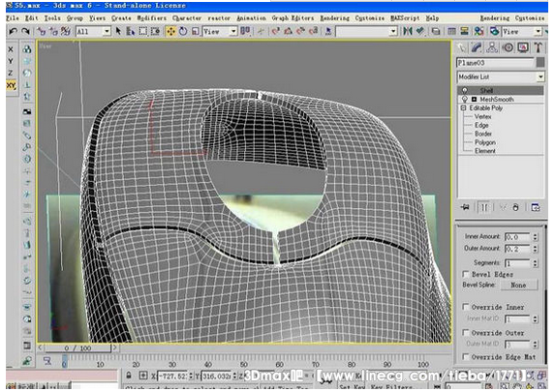This screenshot has height=392, width=555.
Task: Restrict to X axis constraint
Action: (x=11, y=49)
